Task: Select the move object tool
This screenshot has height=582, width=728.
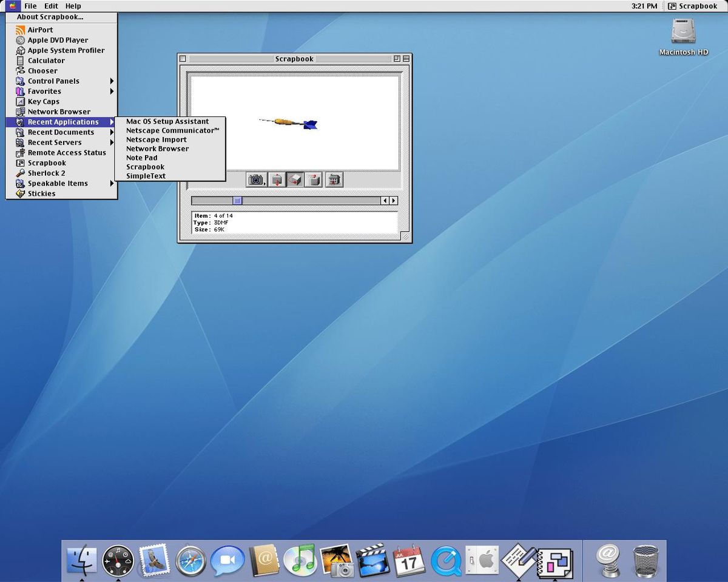Action: point(314,179)
